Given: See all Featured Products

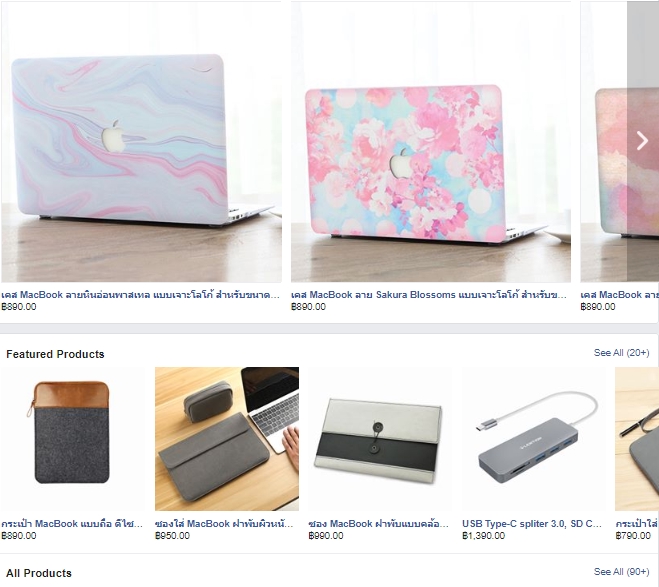Looking at the screenshot, I should pos(621,353).
